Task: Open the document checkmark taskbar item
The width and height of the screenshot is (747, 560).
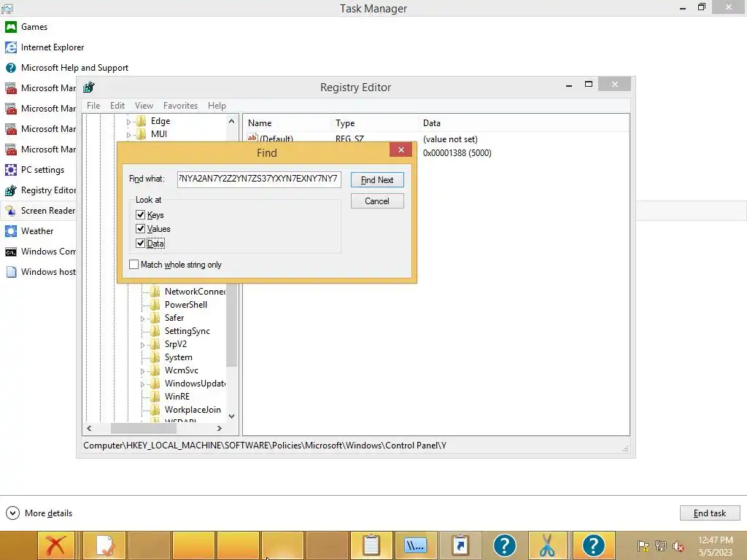Action: [105, 545]
